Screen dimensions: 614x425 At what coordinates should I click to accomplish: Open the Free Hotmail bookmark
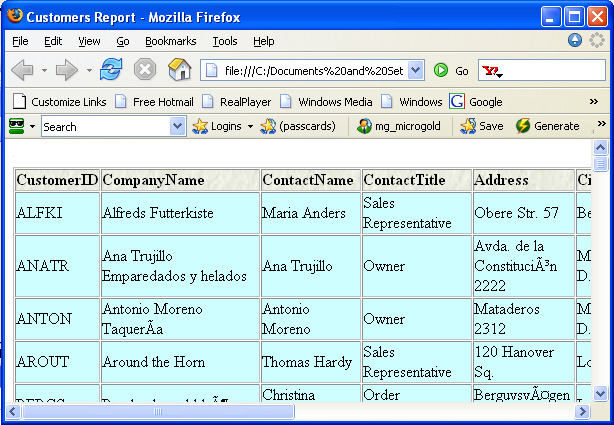[x=154, y=102]
